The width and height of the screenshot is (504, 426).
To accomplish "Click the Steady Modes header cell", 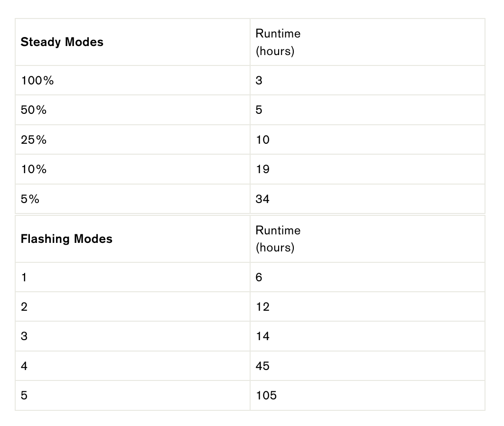I will [62, 42].
